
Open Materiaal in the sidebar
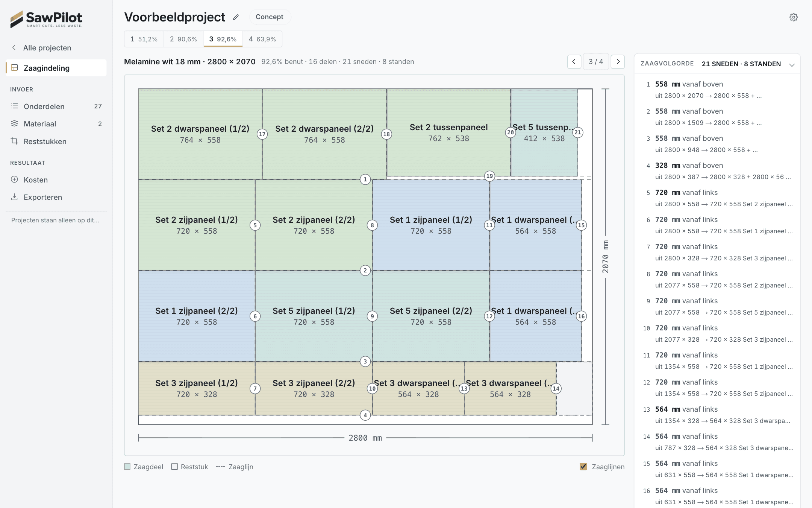tap(56, 123)
